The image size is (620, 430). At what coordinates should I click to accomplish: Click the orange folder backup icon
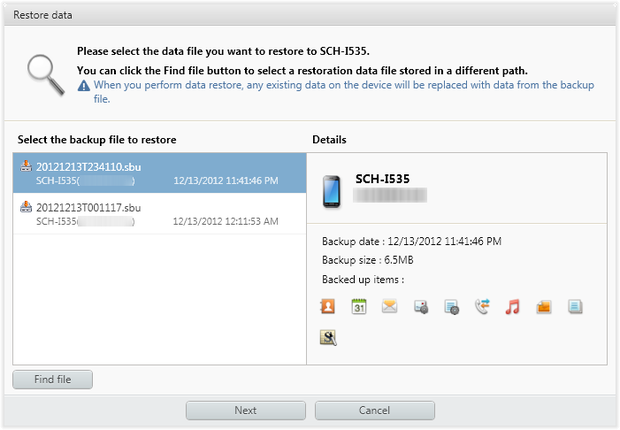(x=544, y=307)
